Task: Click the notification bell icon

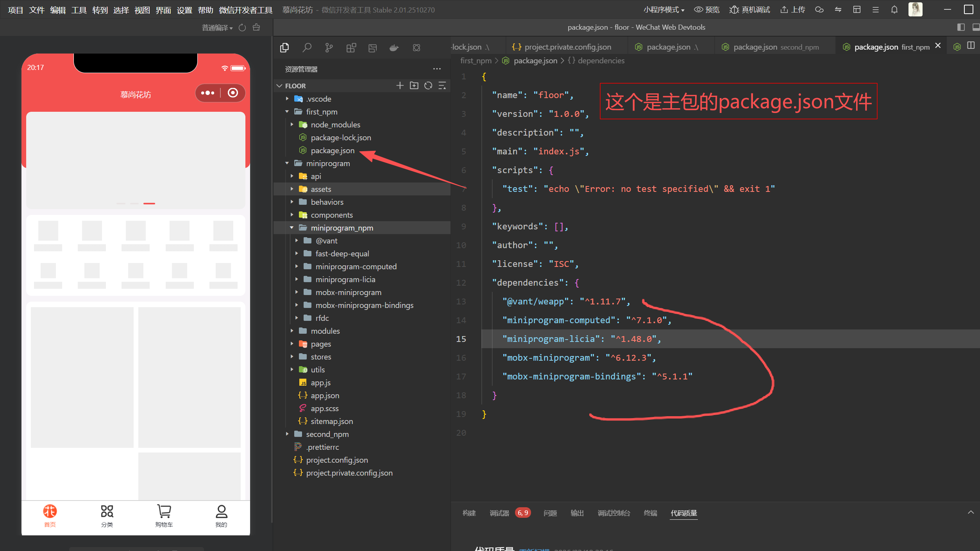Action: (894, 10)
